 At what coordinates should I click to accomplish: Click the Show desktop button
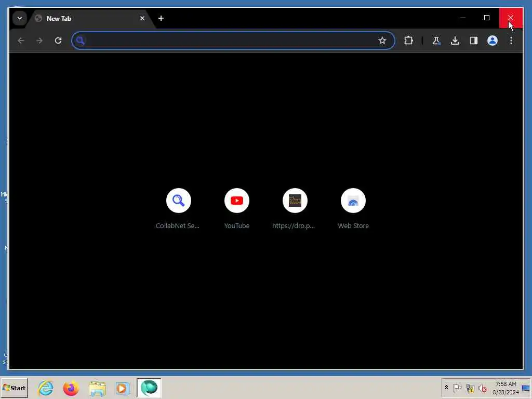point(527,388)
